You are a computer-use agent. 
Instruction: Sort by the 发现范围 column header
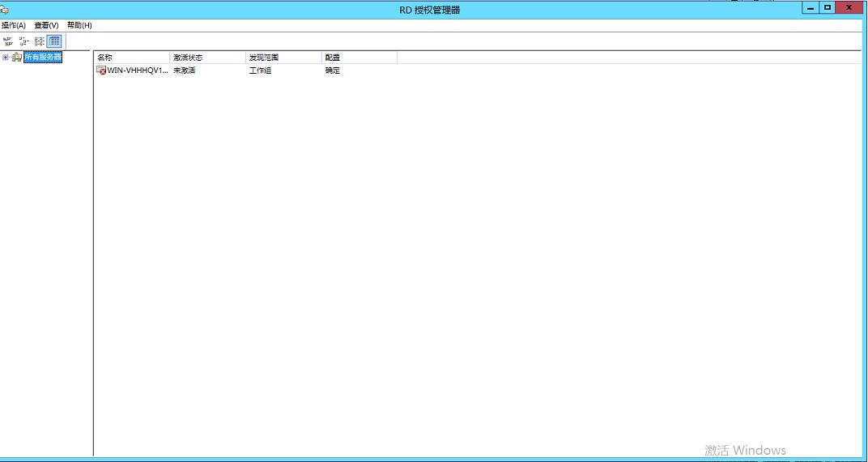coord(283,58)
